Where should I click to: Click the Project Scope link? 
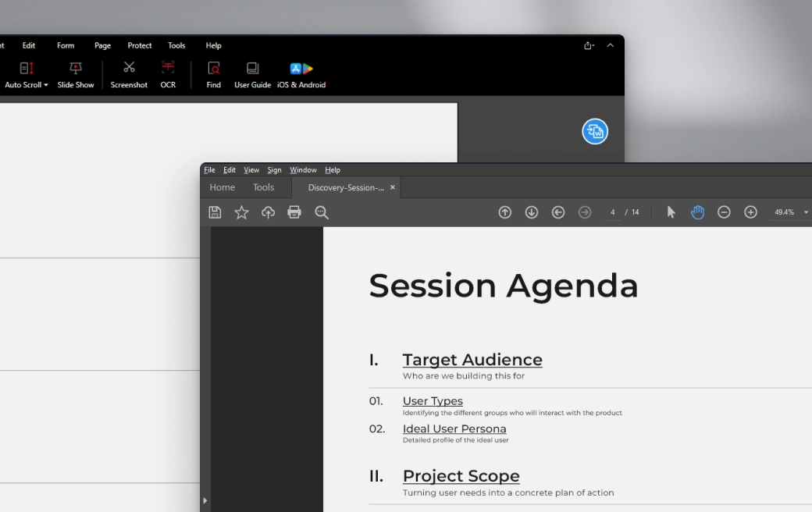pyautogui.click(x=461, y=476)
